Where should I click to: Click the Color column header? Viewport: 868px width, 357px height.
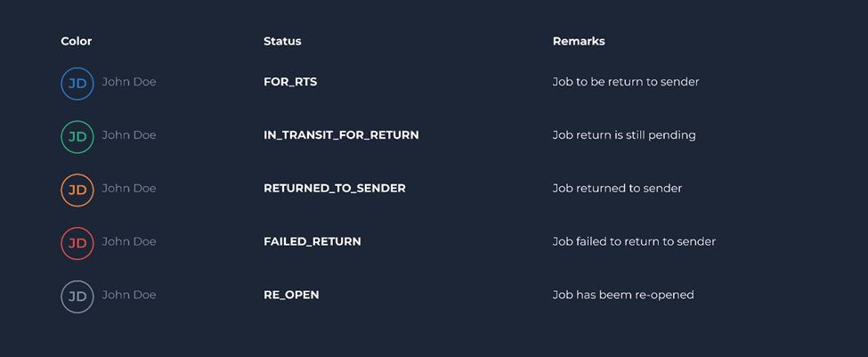(77, 42)
